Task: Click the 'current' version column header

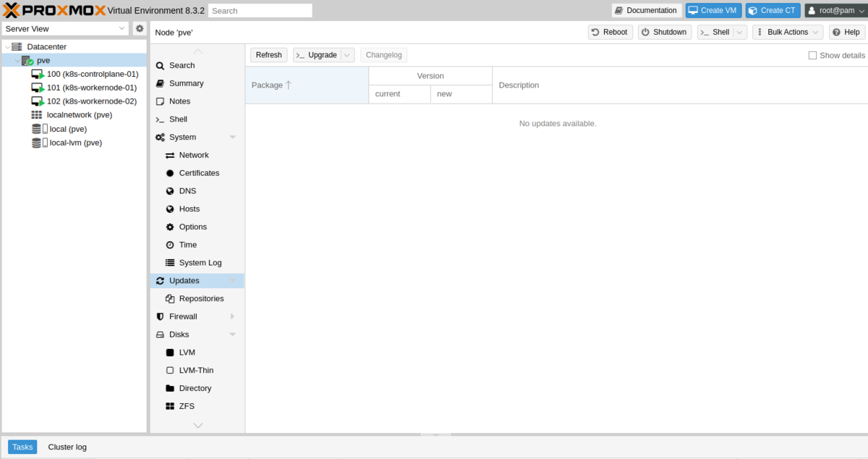Action: [x=399, y=94]
